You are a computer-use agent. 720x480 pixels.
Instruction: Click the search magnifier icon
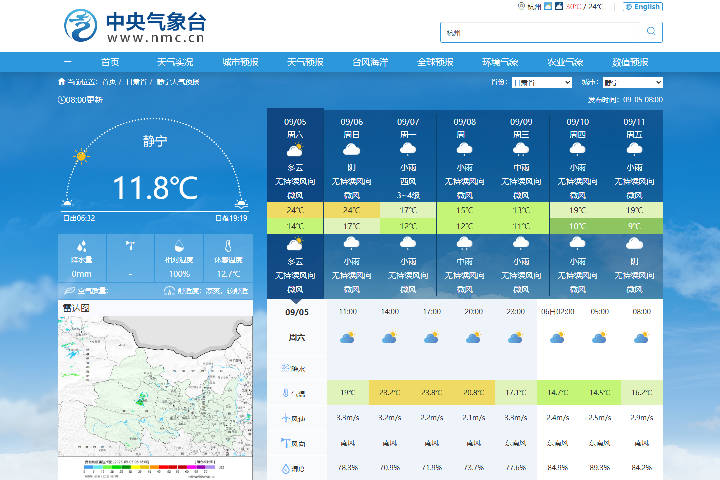click(x=651, y=31)
